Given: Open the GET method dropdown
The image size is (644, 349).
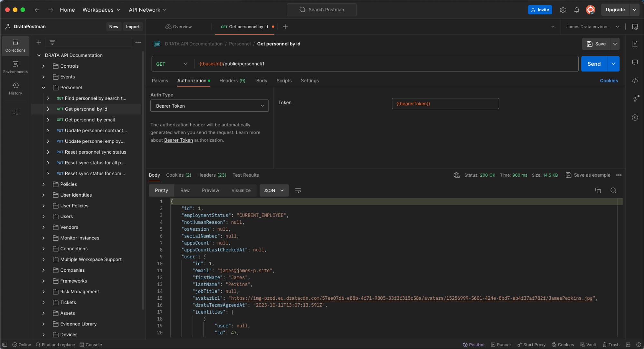Looking at the screenshot, I should click(x=172, y=64).
